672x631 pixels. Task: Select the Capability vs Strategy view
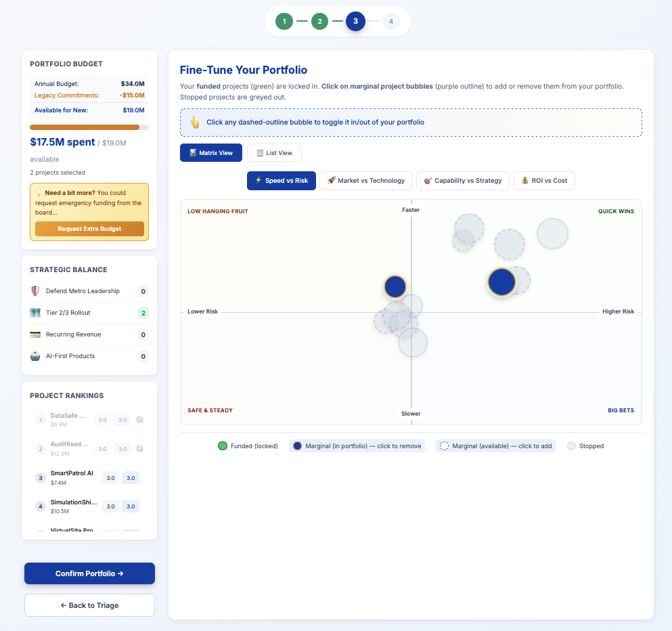point(462,181)
